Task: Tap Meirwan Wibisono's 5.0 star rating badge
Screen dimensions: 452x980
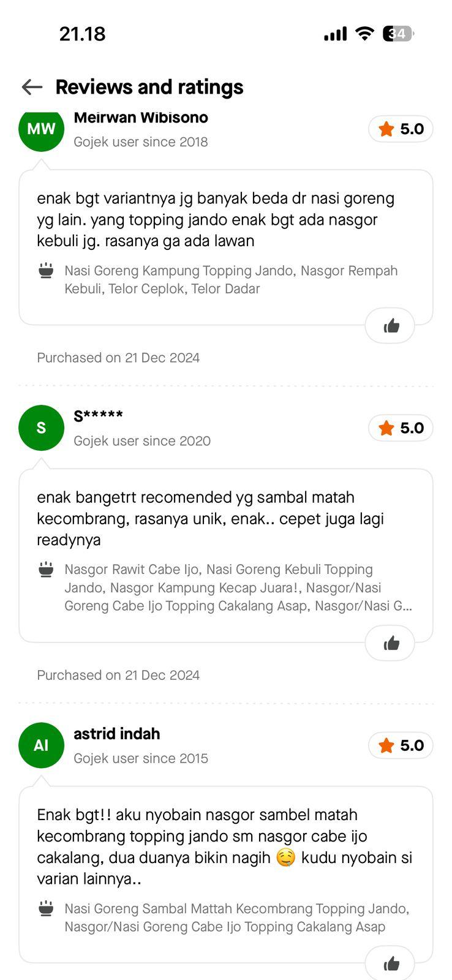Action: click(x=401, y=129)
